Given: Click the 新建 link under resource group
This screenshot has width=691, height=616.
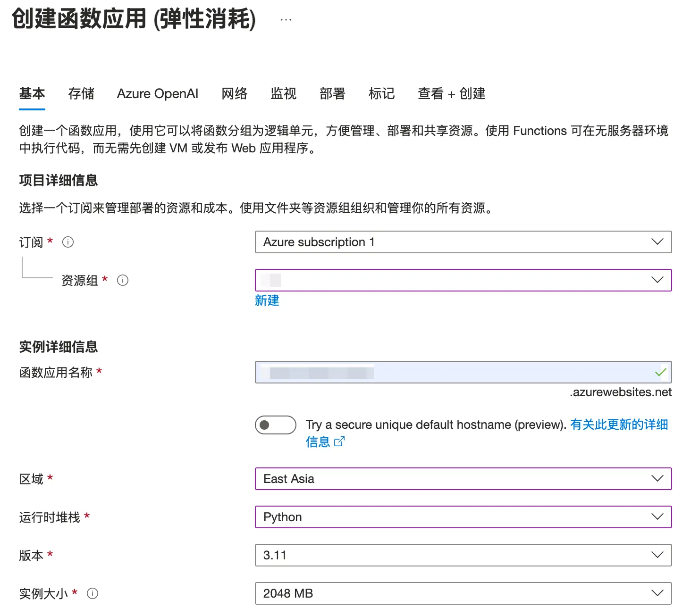Looking at the screenshot, I should [x=267, y=300].
